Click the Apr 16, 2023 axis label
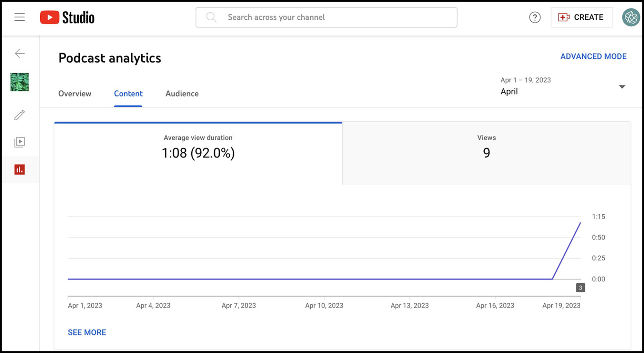This screenshot has height=353, width=644. [x=495, y=306]
